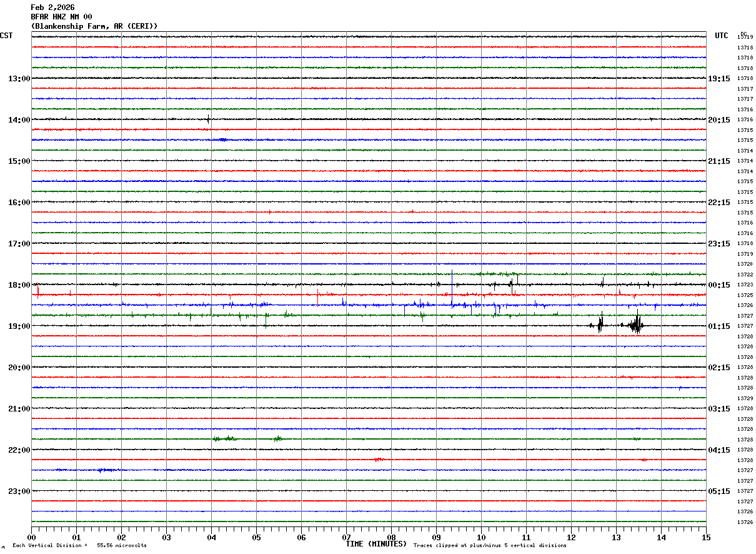Select the 14:00 CST time label

tap(19, 120)
